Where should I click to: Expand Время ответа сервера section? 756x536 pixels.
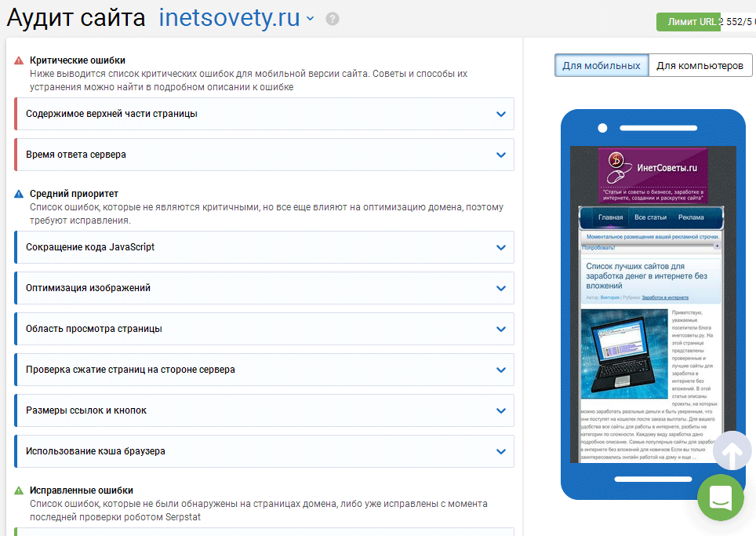click(264, 155)
